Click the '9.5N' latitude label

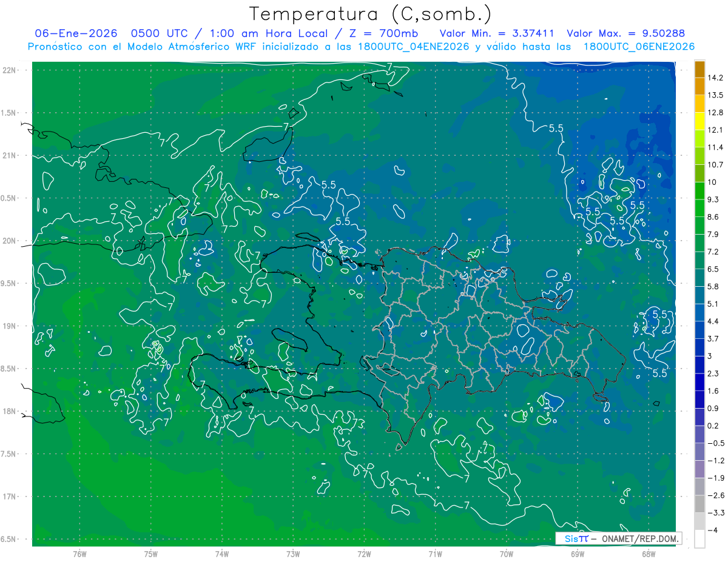[x=9, y=283]
